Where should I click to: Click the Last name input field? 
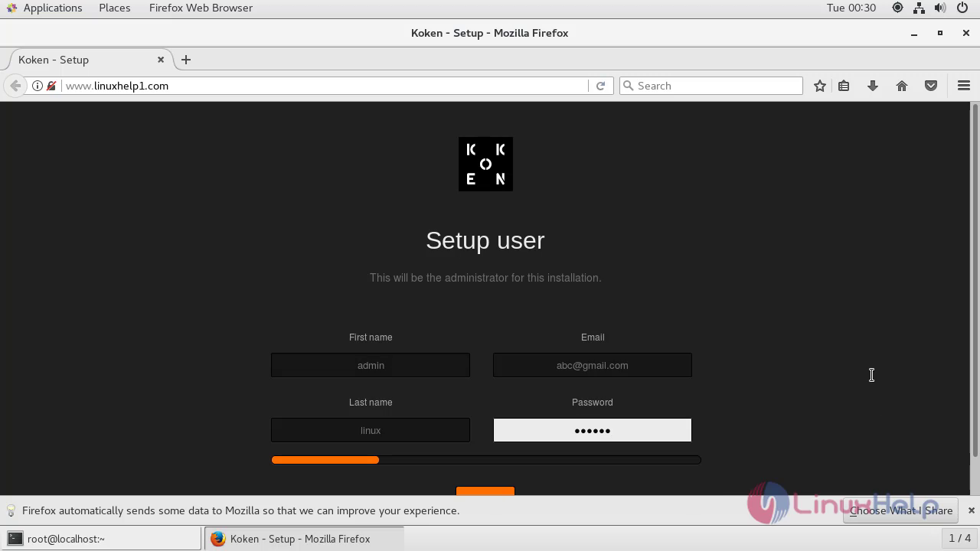[371, 430]
